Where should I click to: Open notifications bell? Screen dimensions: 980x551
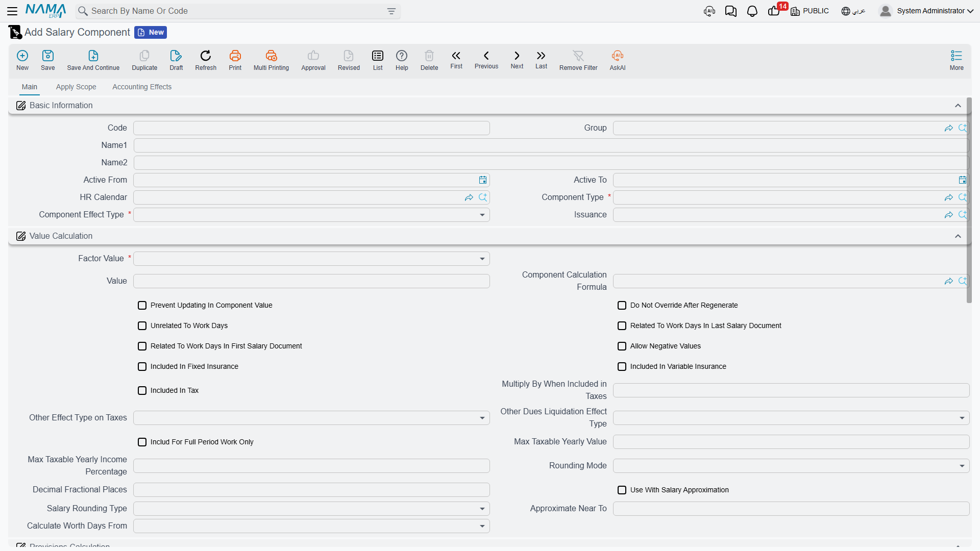752,11
